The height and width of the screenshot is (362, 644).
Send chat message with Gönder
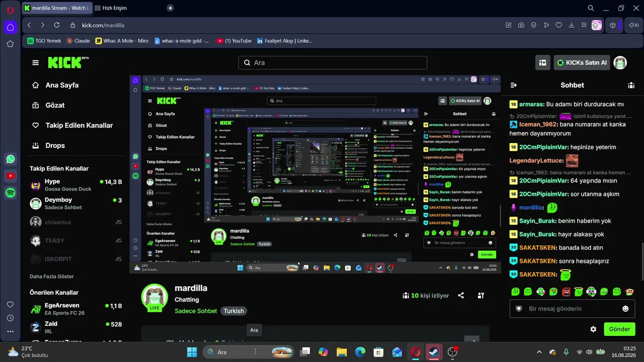click(x=619, y=329)
